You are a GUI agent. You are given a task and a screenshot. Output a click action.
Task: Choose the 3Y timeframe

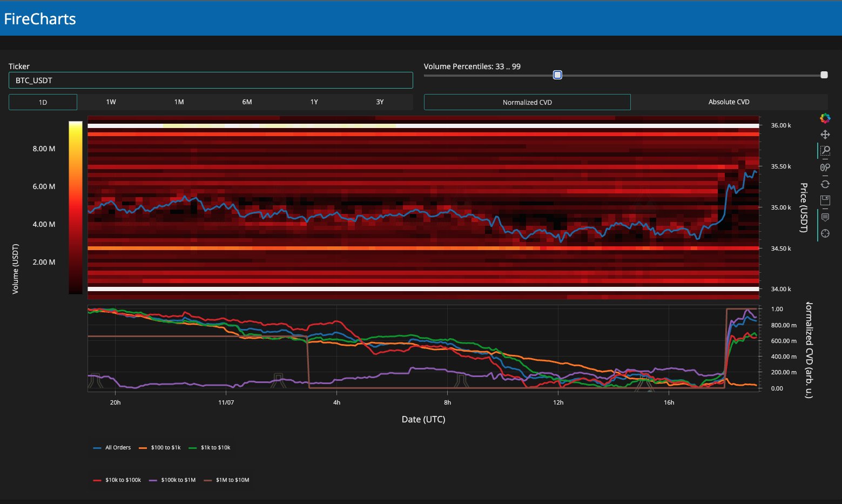380,102
